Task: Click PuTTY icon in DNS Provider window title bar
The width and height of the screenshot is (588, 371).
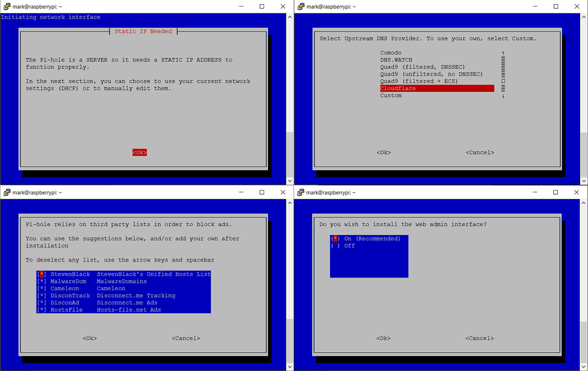Action: (301, 6)
